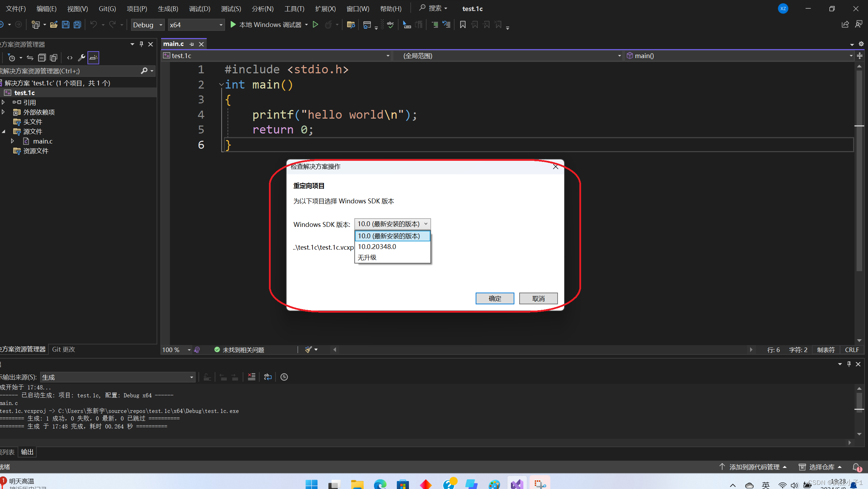Toggle word wrap in Output window
868x489 pixels.
pyautogui.click(x=268, y=377)
